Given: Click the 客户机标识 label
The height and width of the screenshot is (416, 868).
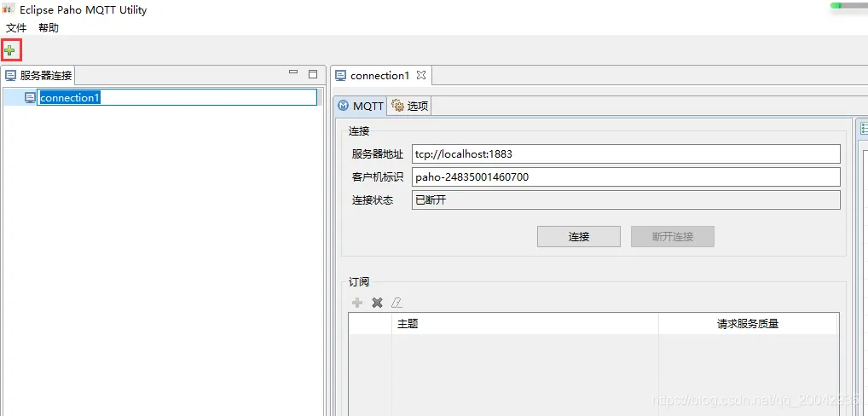Looking at the screenshot, I should click(x=378, y=177).
